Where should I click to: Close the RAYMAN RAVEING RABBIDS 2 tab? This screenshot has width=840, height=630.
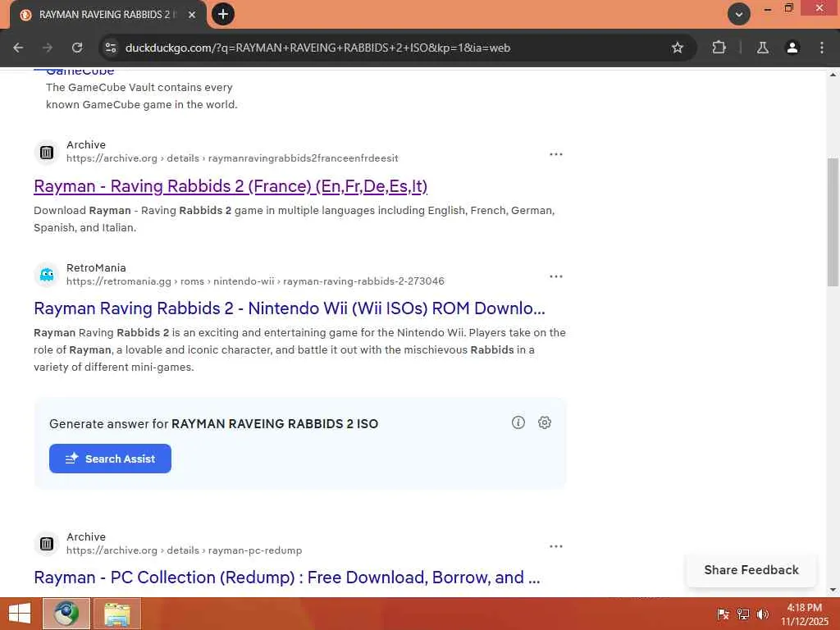(x=192, y=15)
